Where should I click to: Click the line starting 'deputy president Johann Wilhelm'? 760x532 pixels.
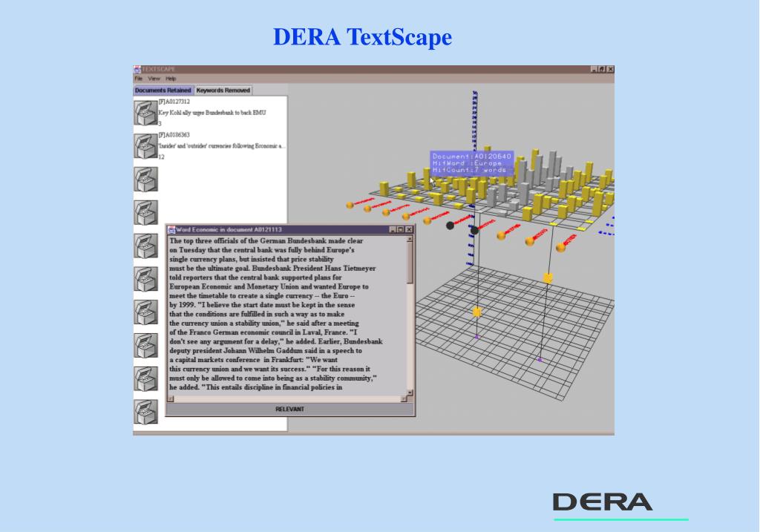click(x=266, y=351)
